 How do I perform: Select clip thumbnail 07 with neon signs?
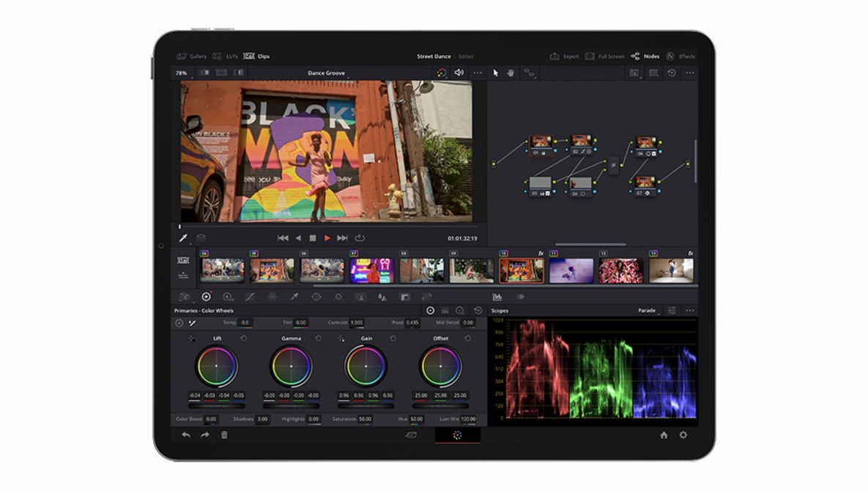tap(371, 270)
